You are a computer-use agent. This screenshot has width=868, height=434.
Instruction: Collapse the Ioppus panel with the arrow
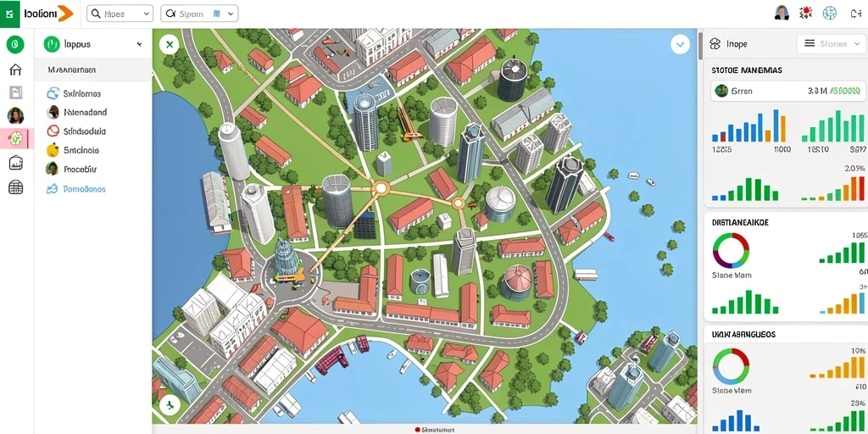(140, 44)
